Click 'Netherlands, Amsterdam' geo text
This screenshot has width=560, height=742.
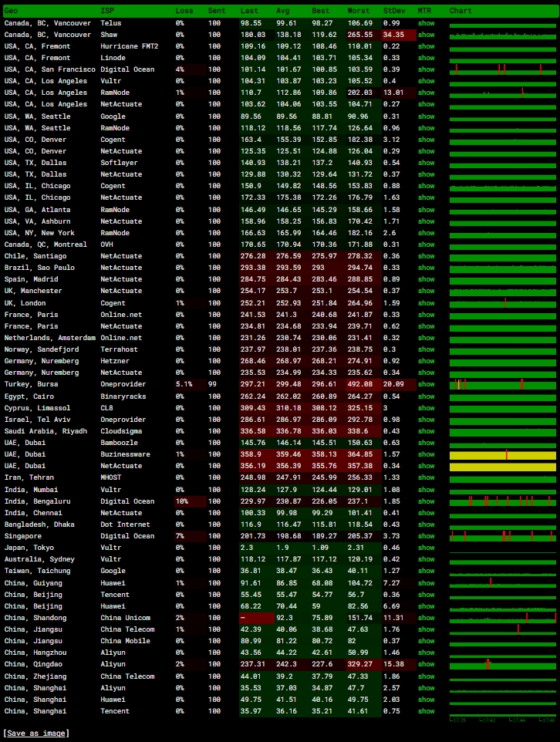point(49,337)
